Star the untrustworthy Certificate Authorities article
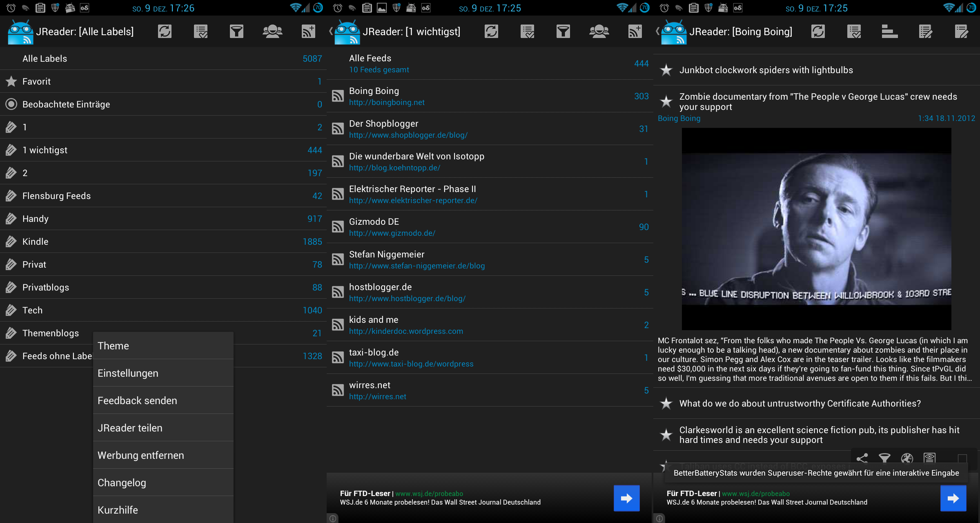 pos(666,403)
